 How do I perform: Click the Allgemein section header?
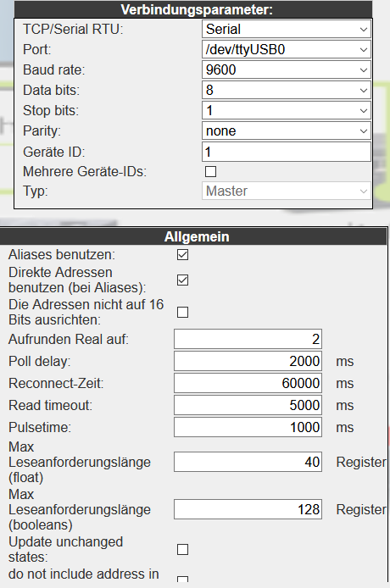pyautogui.click(x=193, y=236)
